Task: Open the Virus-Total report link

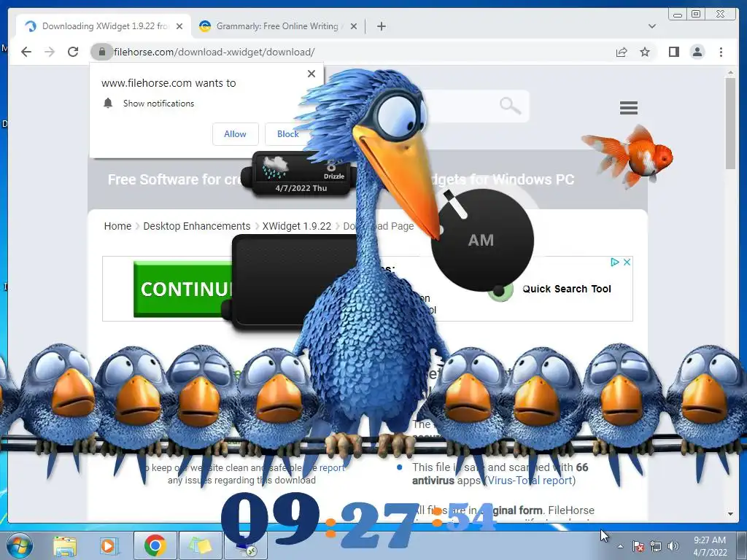Action: pyautogui.click(x=531, y=481)
